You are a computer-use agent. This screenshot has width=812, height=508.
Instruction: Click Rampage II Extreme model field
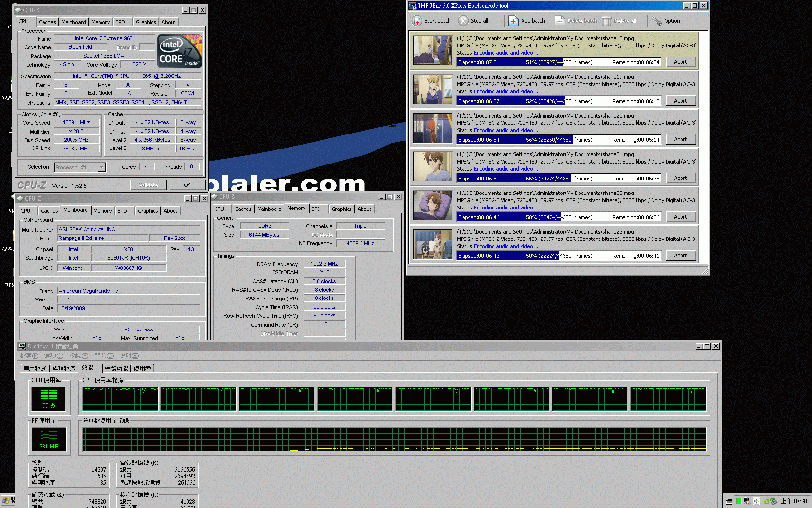pos(102,238)
